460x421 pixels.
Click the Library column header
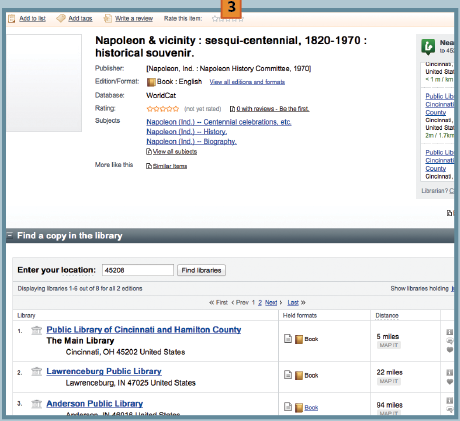(x=26, y=315)
